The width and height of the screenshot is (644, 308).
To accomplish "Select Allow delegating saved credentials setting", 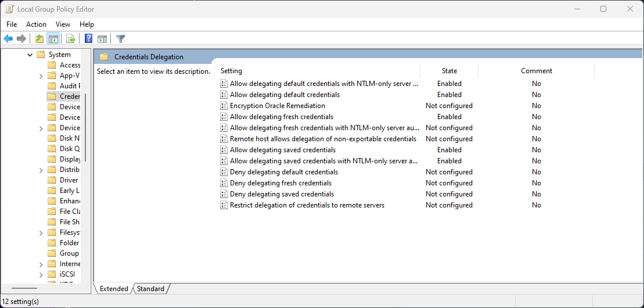I will tap(283, 150).
